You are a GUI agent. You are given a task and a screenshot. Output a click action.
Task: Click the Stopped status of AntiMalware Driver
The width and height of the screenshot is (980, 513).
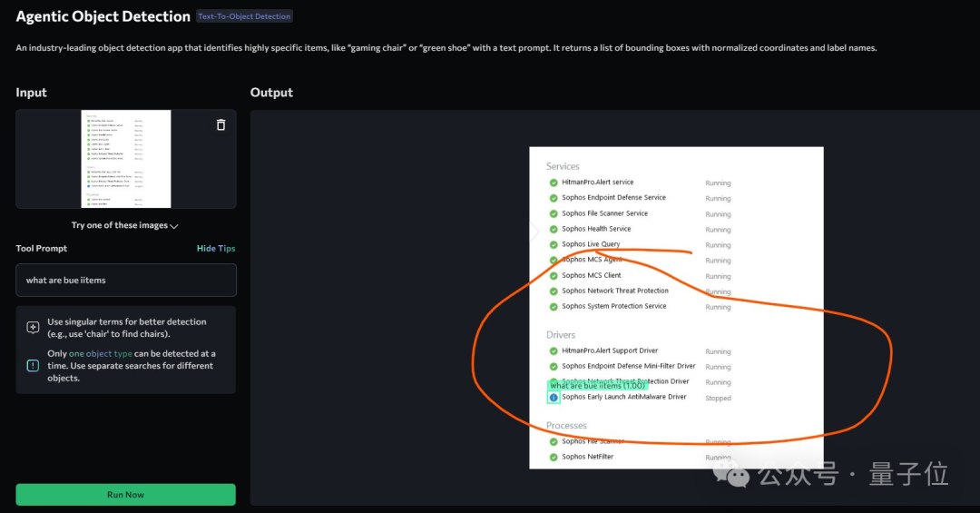[718, 399]
